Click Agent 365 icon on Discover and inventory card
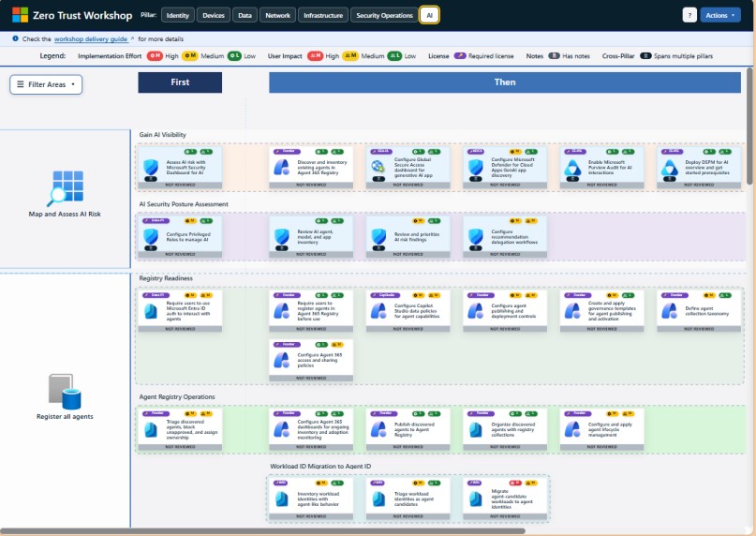The width and height of the screenshot is (756, 536). (x=282, y=168)
